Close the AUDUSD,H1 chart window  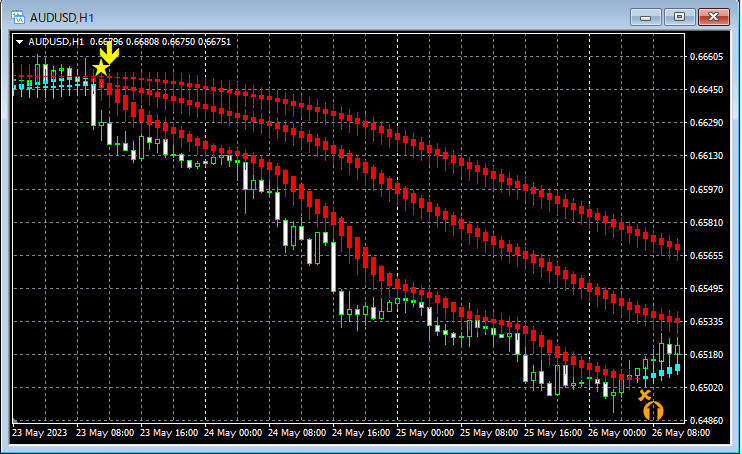coord(714,18)
